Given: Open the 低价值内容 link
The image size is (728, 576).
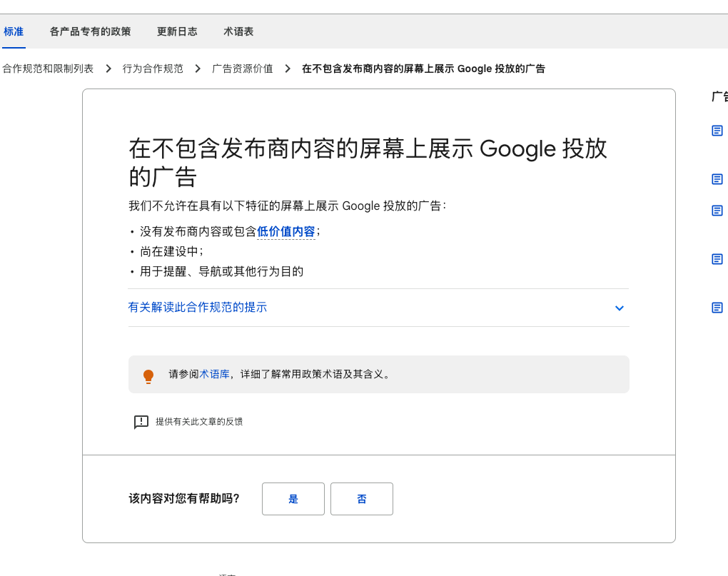Looking at the screenshot, I should tap(286, 231).
